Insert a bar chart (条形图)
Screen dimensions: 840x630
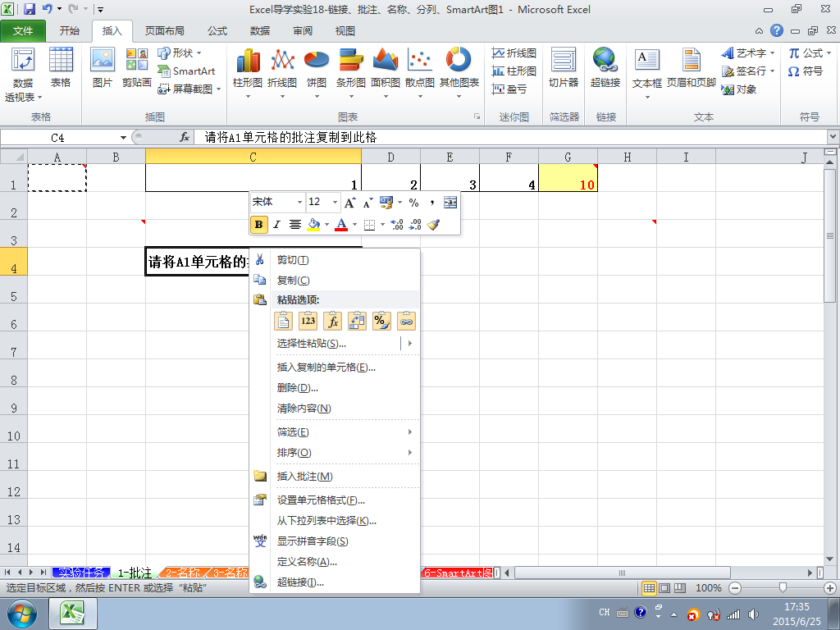click(351, 73)
